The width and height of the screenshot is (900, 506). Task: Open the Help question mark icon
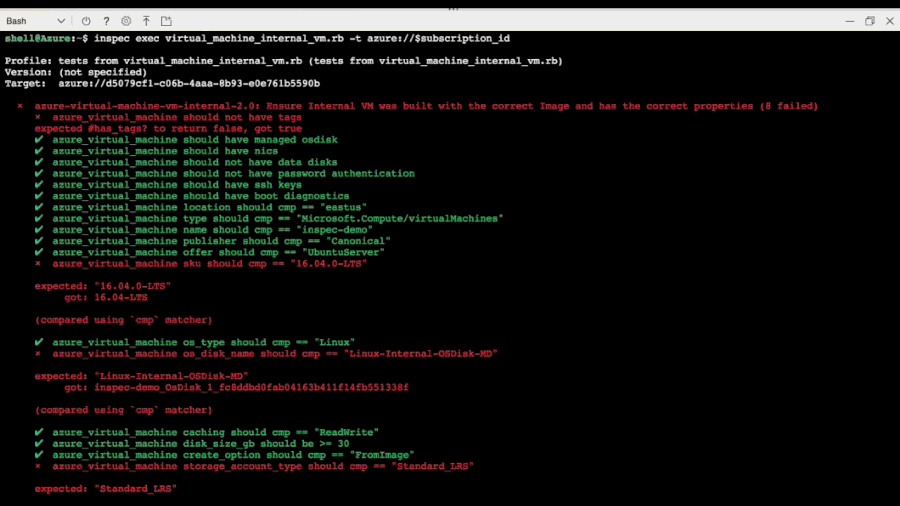(x=106, y=21)
